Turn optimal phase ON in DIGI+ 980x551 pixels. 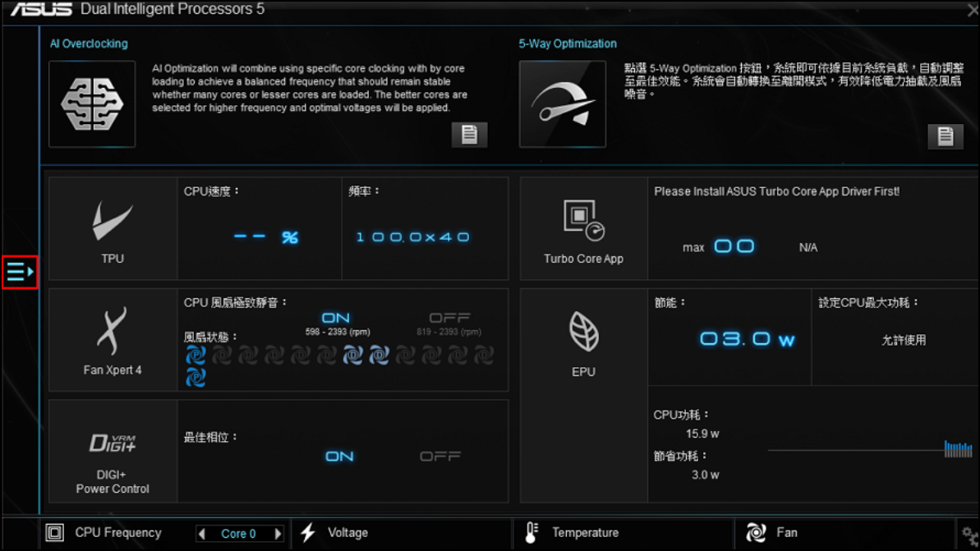pyautogui.click(x=339, y=457)
